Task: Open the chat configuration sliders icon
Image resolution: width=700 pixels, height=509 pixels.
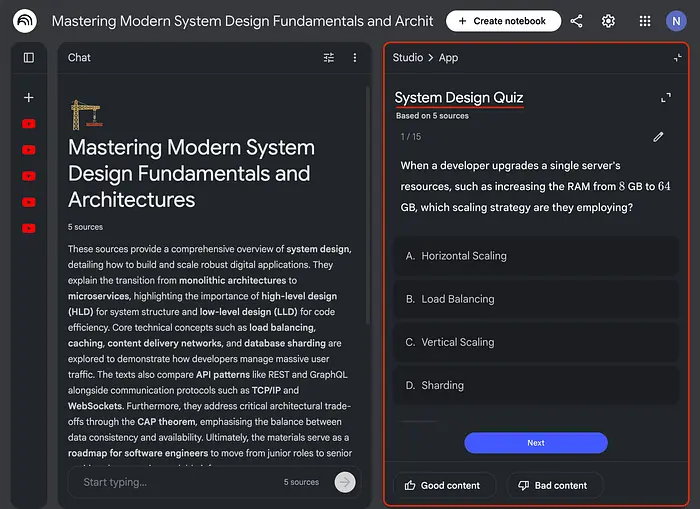Action: [x=329, y=58]
